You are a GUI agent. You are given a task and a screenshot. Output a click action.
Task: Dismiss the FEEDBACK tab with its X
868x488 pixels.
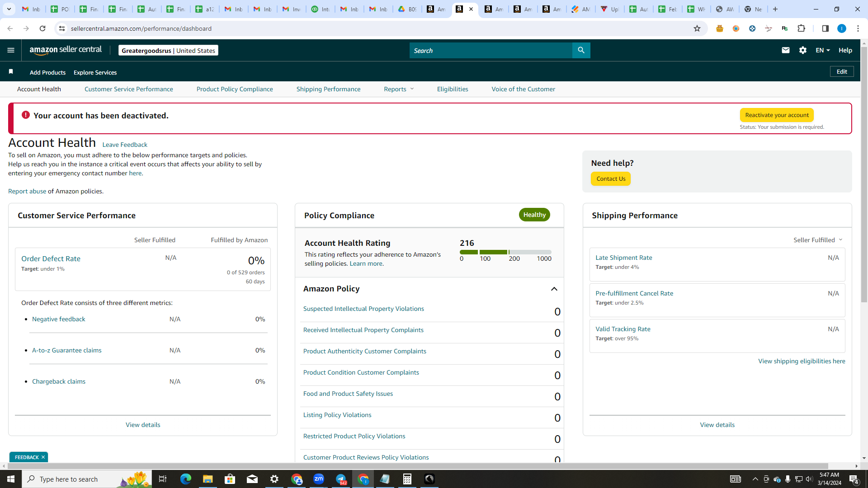[43, 457]
